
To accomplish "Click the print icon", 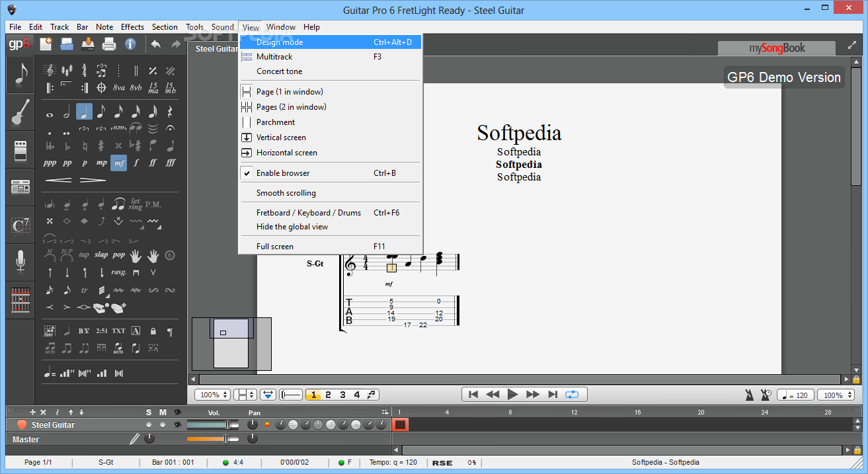I will pos(109,44).
